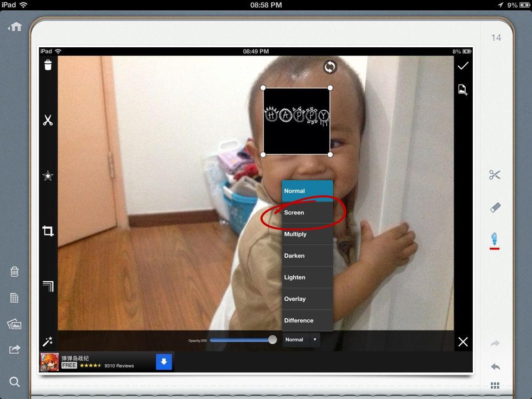Open the grid view icon at bottom right
This screenshot has height=399, width=532.
pos(495,385)
